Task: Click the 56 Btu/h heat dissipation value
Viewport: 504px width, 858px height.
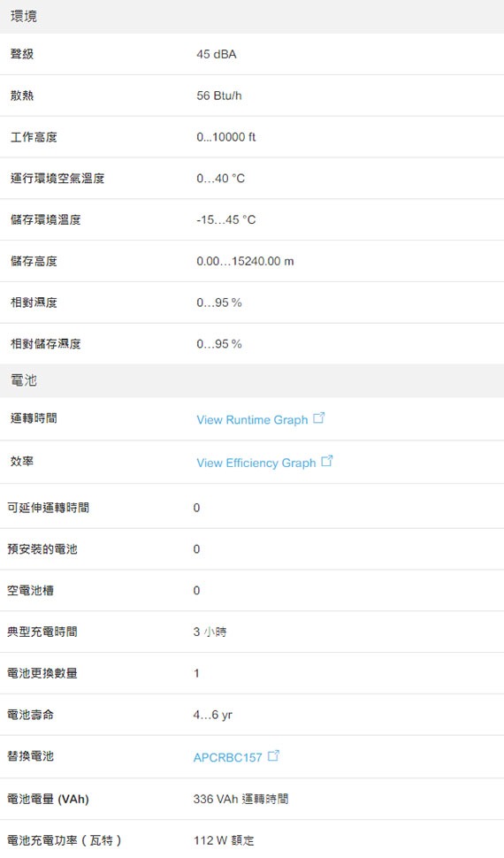Action: (219, 96)
